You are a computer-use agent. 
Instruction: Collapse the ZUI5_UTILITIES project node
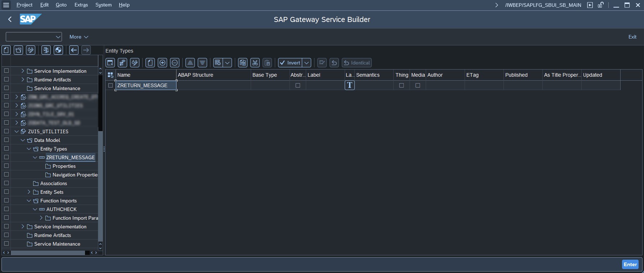[x=17, y=131]
